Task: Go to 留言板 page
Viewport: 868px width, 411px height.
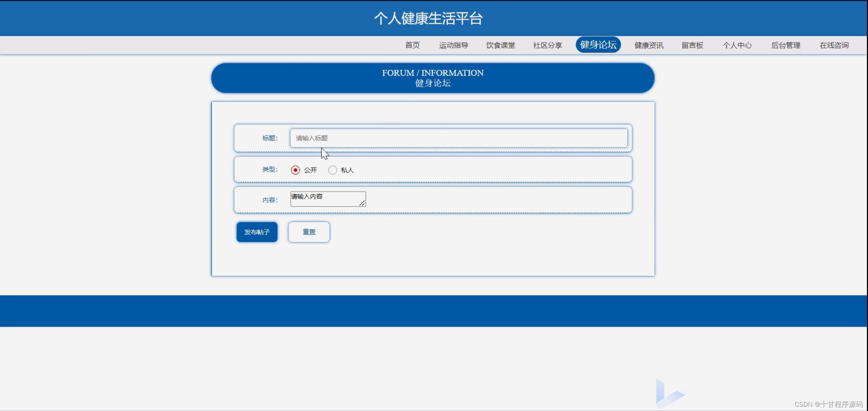Action: pos(692,45)
